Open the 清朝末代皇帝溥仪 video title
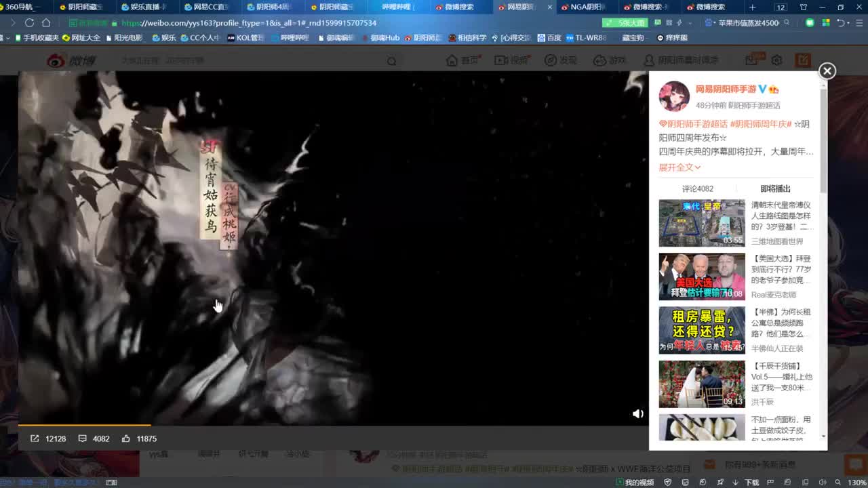The height and width of the screenshot is (488, 868). click(781, 216)
